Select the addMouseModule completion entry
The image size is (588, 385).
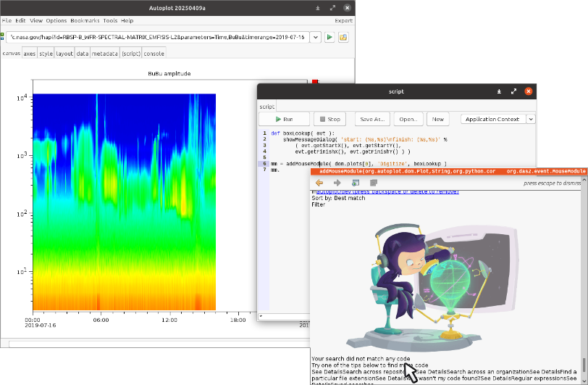(449, 171)
